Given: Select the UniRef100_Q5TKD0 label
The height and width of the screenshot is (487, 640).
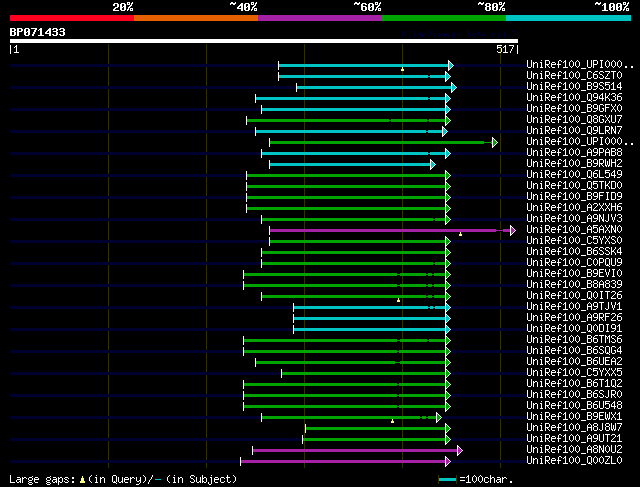Looking at the screenshot, I should tap(574, 186).
